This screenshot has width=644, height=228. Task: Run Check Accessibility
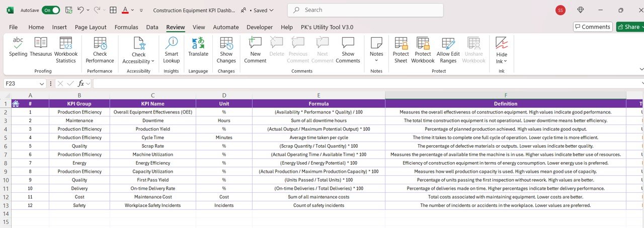[138, 50]
